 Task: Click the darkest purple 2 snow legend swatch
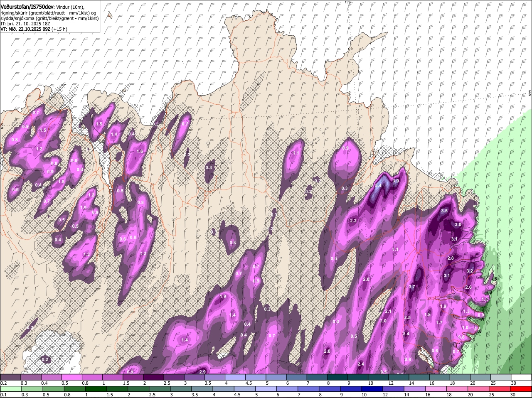[x=153, y=377]
